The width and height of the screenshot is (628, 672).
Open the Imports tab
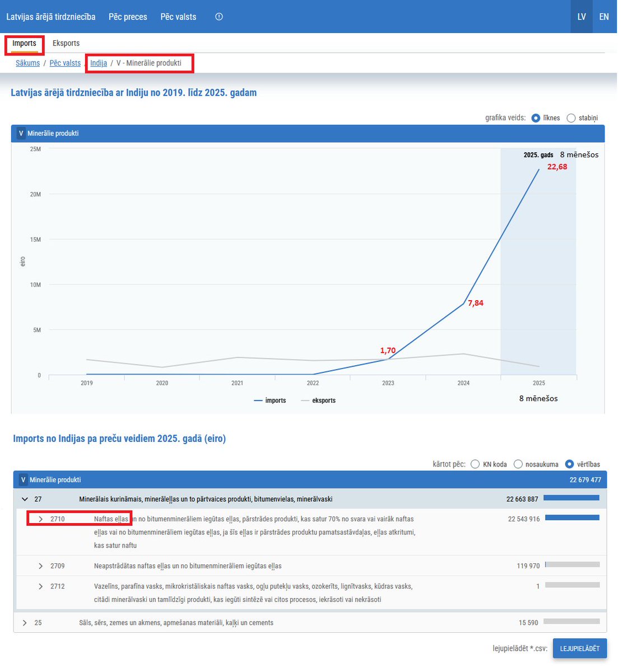pyautogui.click(x=24, y=43)
